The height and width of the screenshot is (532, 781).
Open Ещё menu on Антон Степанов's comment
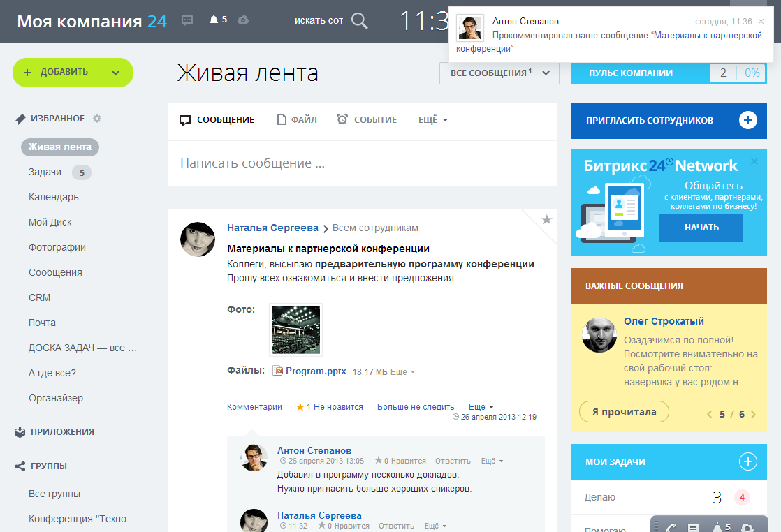492,461
